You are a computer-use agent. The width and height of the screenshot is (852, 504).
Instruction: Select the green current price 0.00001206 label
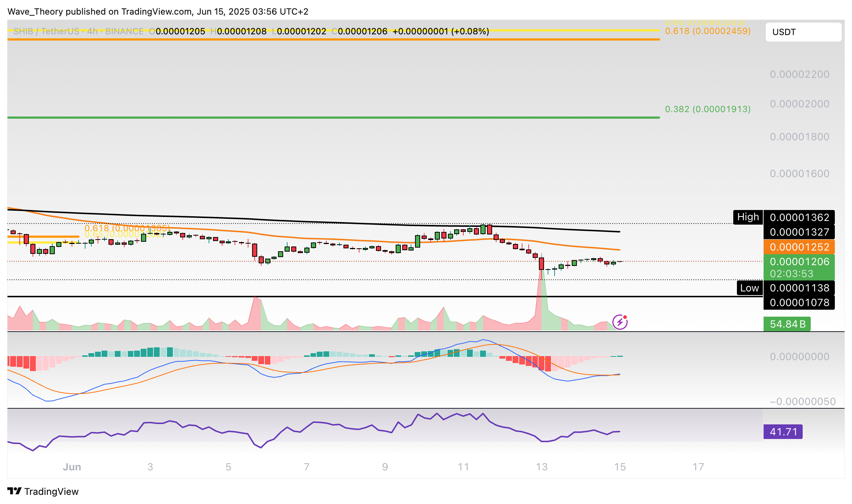coord(799,262)
